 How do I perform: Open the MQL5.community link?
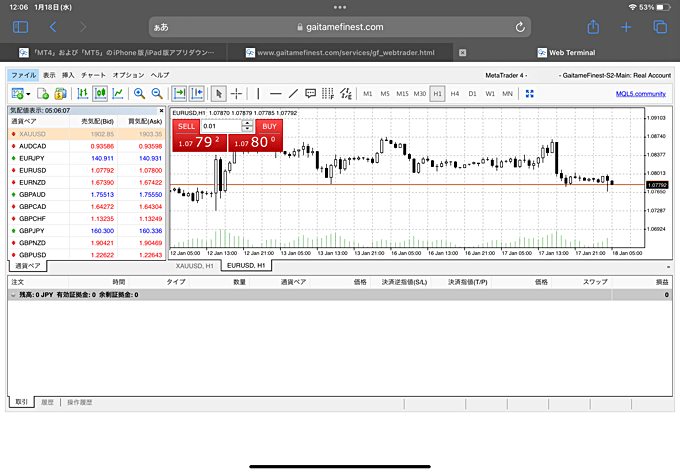click(641, 94)
